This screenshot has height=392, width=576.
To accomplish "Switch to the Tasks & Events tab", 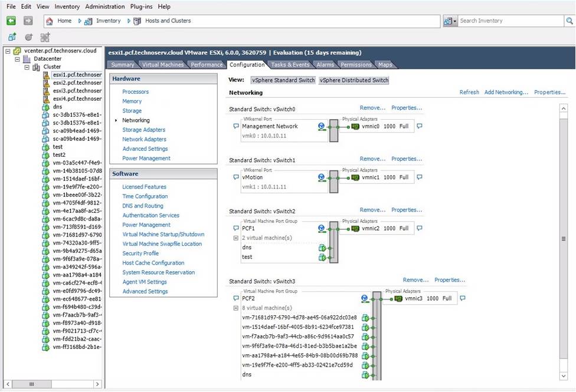I will pos(290,65).
